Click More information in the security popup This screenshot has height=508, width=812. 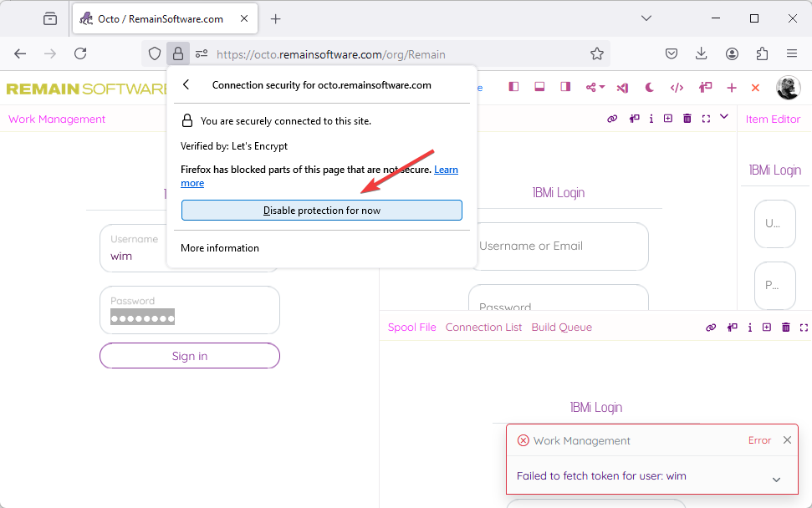click(220, 248)
